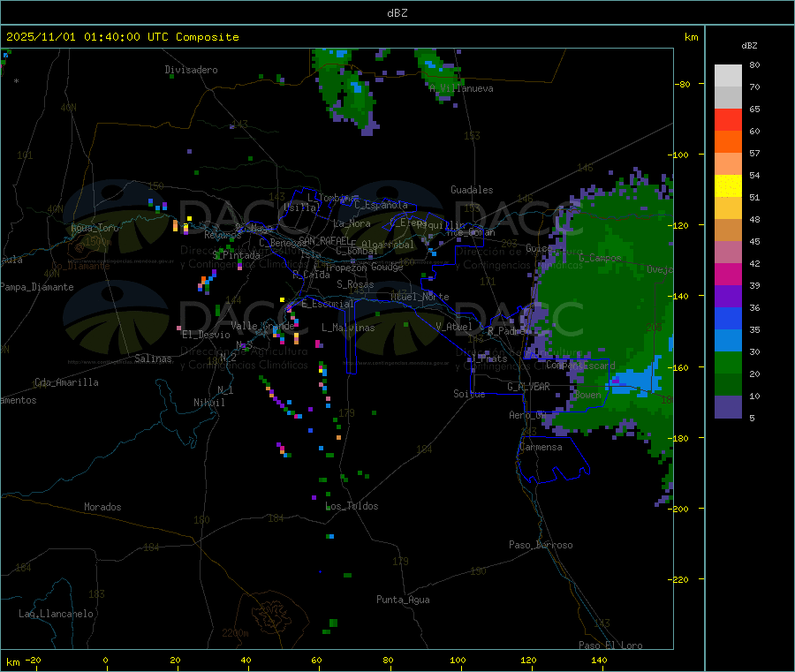Click the Paso_Barroso location label
The width and height of the screenshot is (795, 672).
coord(541,546)
